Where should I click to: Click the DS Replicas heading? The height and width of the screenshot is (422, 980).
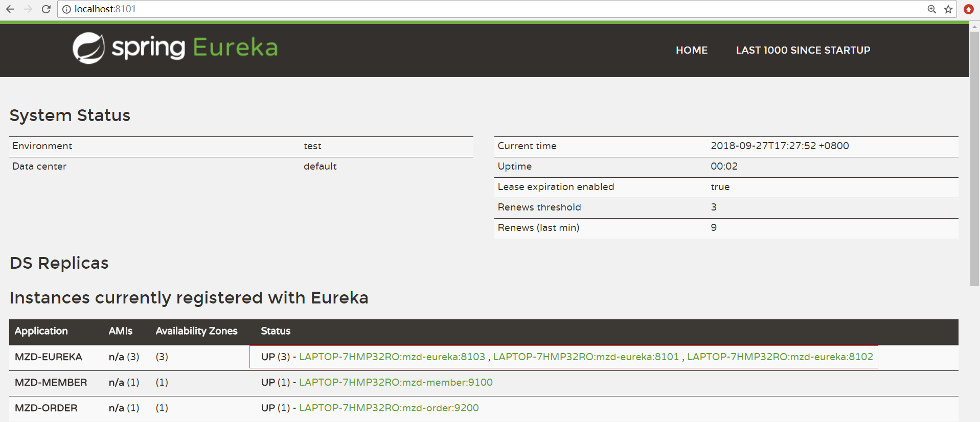coord(59,263)
